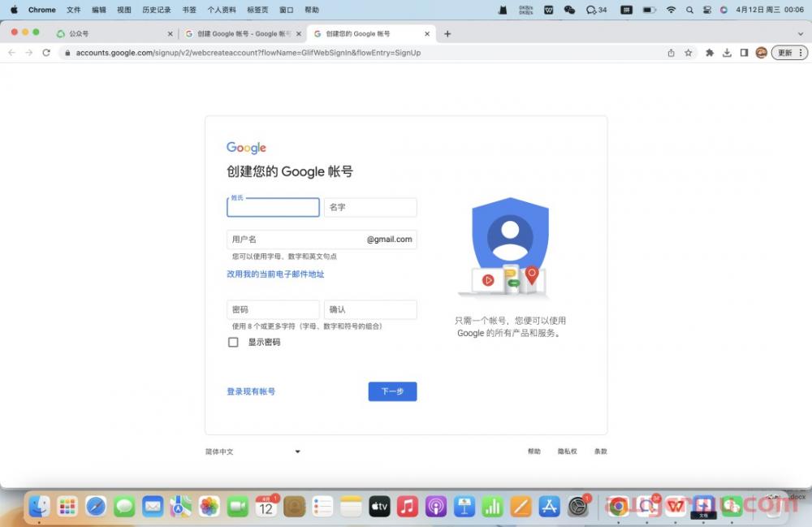Screen dimensions: 812x527
Task: Bookmark this page with the star icon
Action: (689, 53)
